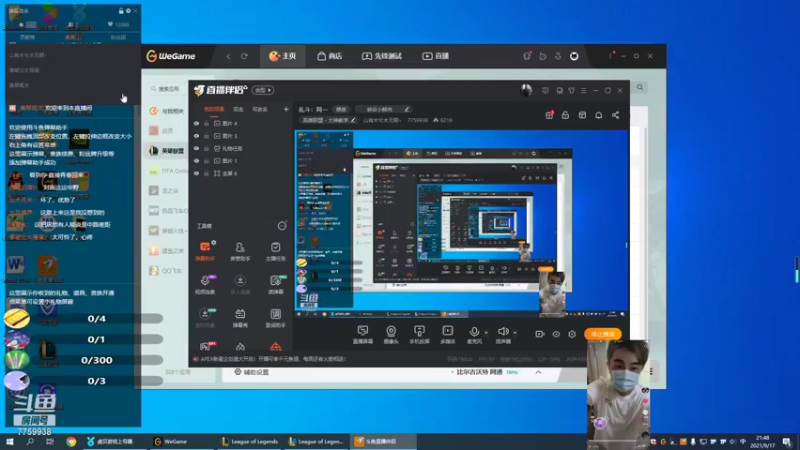Click the 修改 button beside the stream title

point(341,109)
